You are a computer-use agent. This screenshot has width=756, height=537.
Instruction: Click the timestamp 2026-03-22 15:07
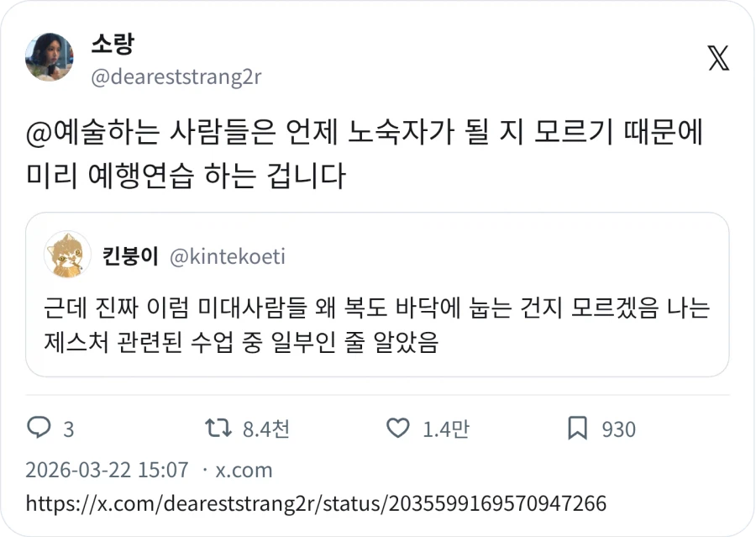pos(107,470)
